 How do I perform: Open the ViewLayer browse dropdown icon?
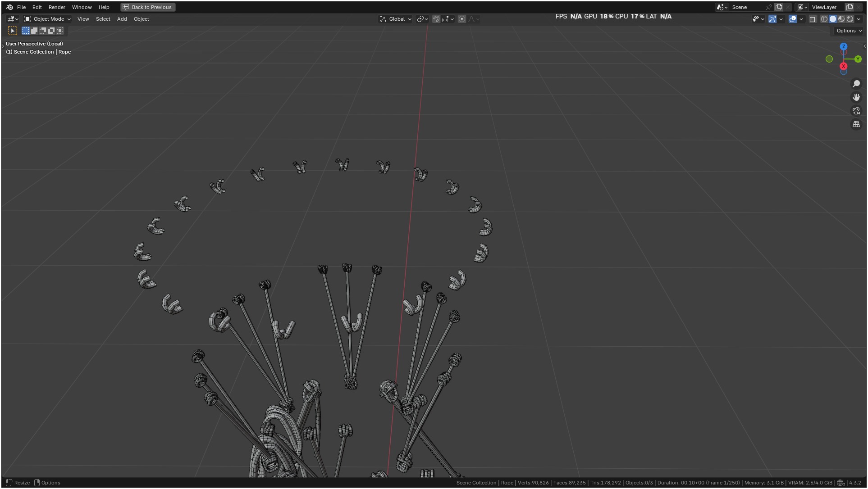(802, 7)
